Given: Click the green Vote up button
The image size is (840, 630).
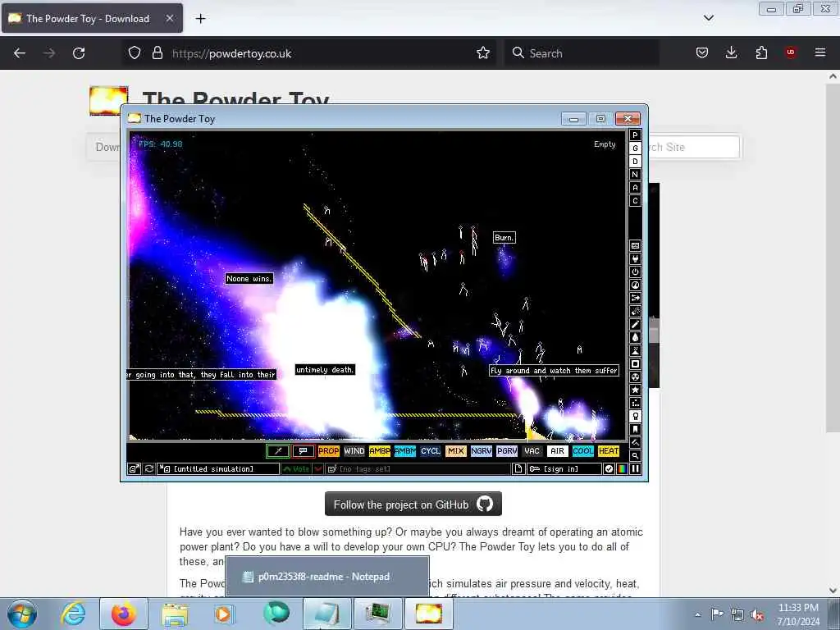Looking at the screenshot, I should click(x=297, y=468).
